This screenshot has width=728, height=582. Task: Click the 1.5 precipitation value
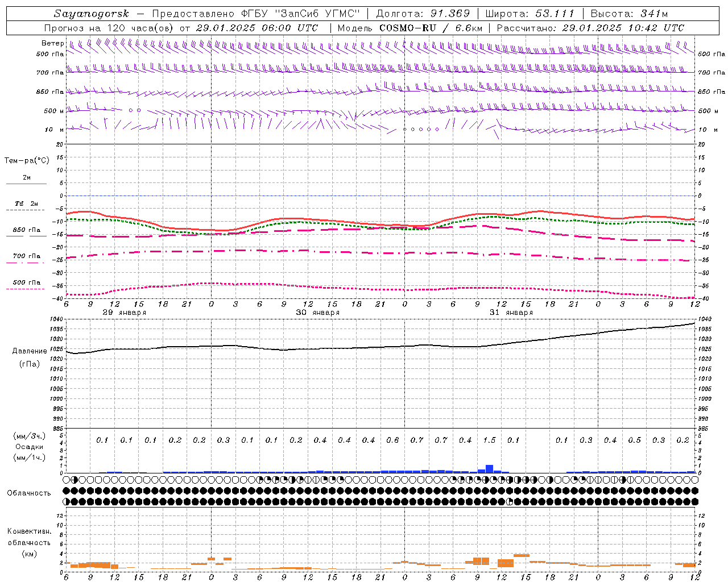(x=489, y=440)
